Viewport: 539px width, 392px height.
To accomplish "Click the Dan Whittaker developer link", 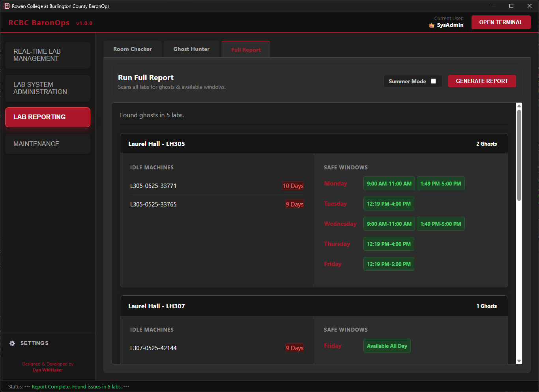I will [48, 370].
